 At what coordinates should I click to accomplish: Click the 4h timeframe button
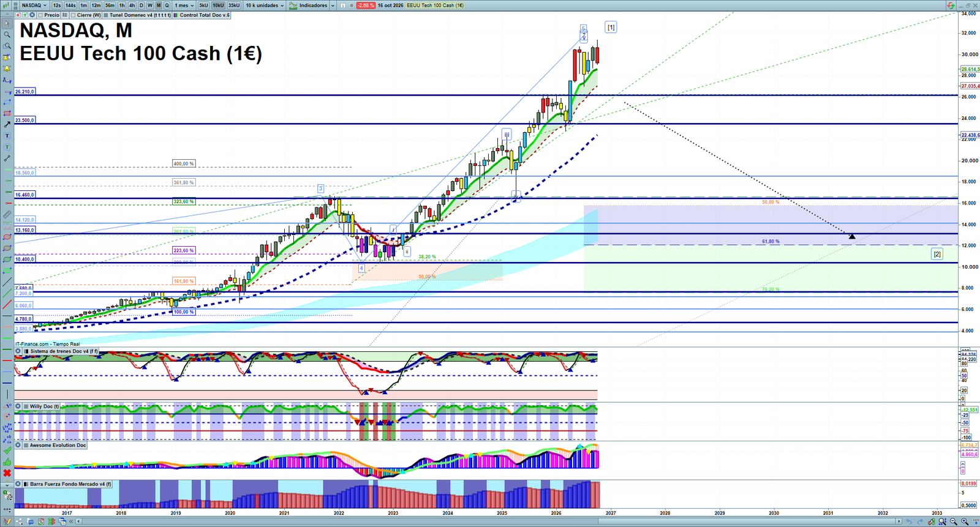coord(132,6)
